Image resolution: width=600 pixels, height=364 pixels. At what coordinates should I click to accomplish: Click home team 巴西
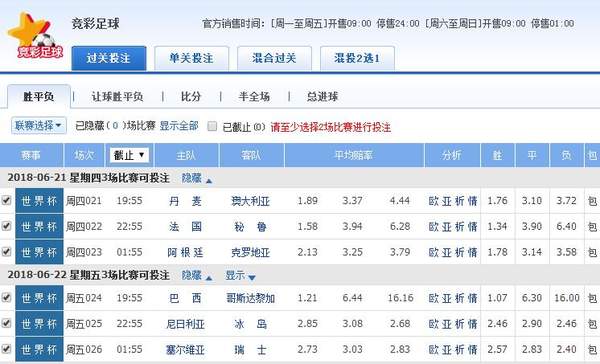tap(185, 298)
